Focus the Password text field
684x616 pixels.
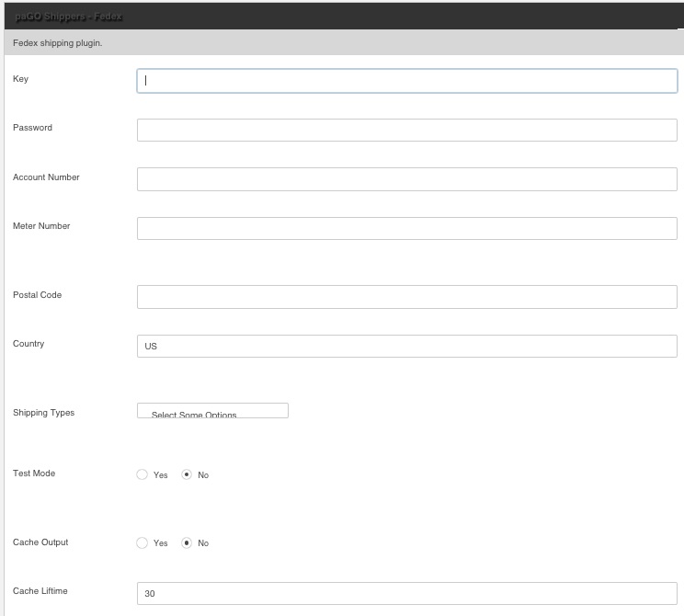click(x=407, y=130)
